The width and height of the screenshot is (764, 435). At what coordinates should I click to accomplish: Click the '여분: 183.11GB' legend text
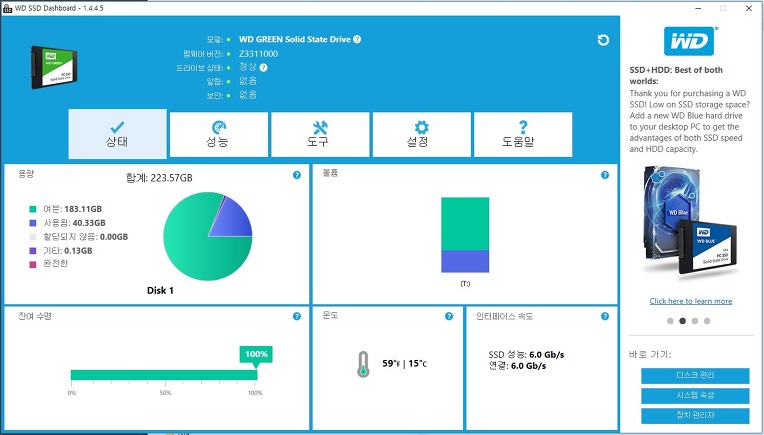pos(73,209)
